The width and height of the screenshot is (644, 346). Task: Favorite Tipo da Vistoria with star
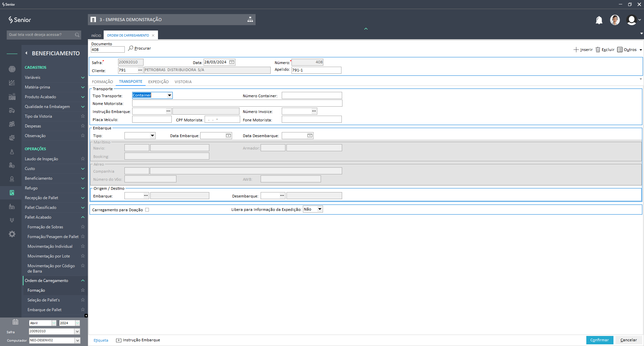click(x=83, y=116)
